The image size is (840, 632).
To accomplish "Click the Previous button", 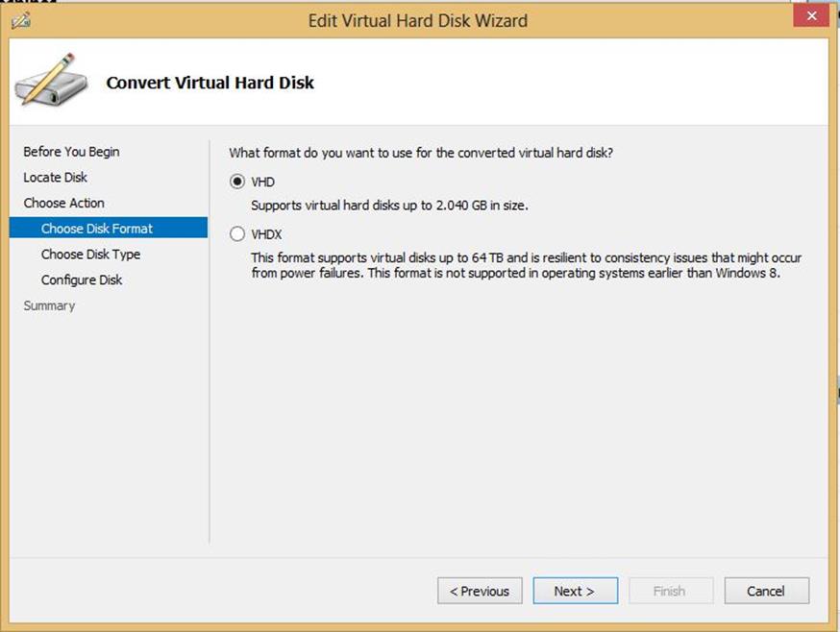I will [x=480, y=591].
